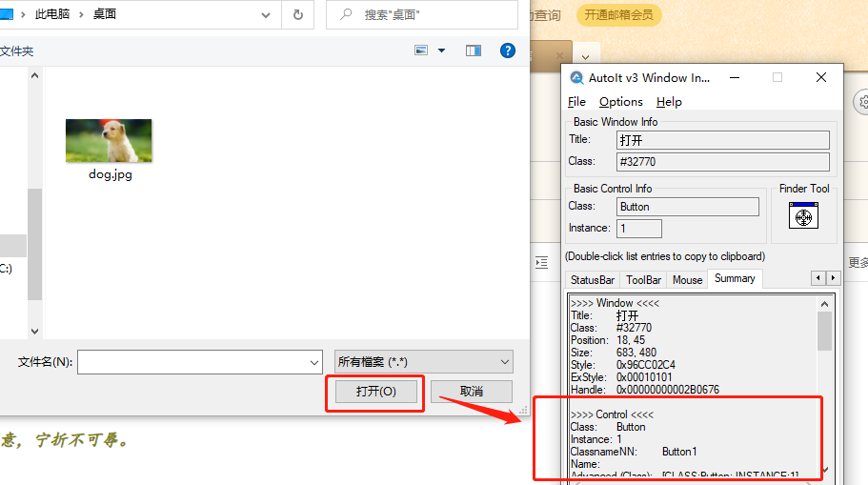Click the window Title field in AutoIt
Screen dimensions: 868x485
click(x=722, y=140)
